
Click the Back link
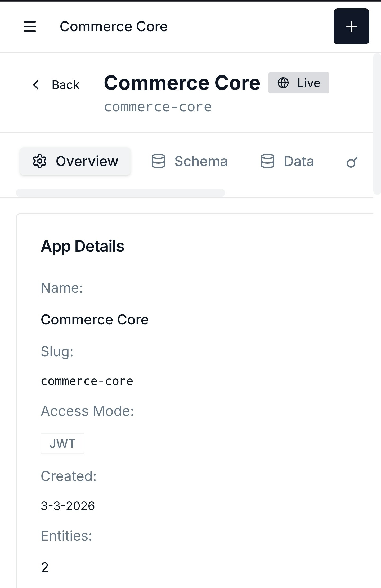pos(65,85)
